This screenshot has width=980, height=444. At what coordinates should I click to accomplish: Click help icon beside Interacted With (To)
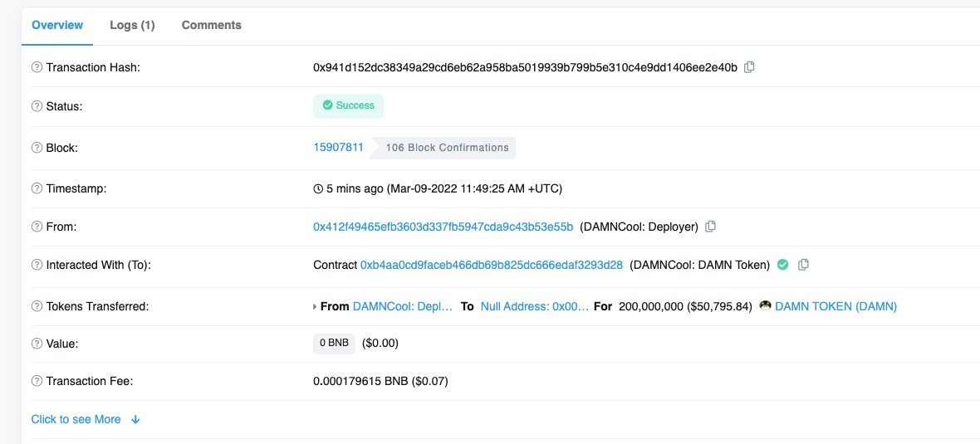pyautogui.click(x=37, y=265)
